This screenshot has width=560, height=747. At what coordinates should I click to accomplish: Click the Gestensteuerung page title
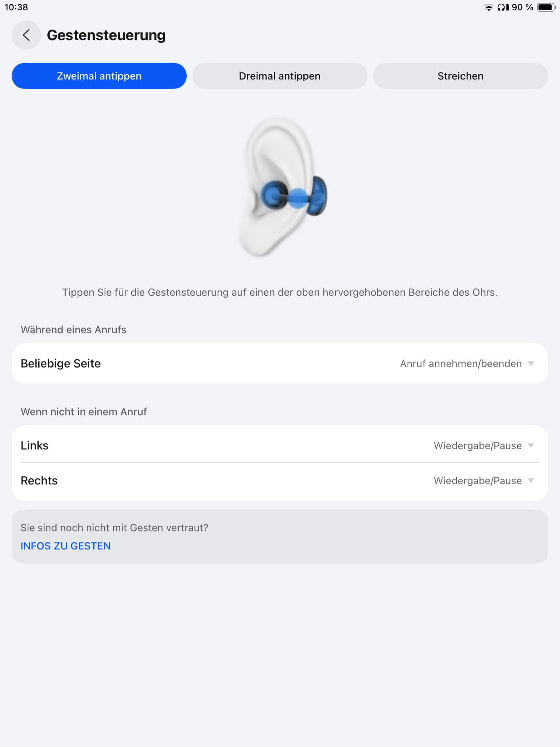pos(106,35)
